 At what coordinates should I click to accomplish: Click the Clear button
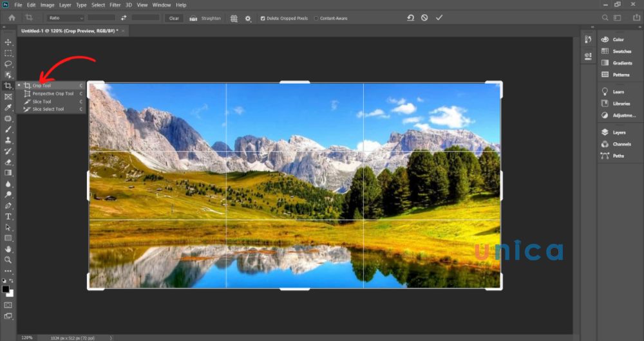tap(174, 18)
